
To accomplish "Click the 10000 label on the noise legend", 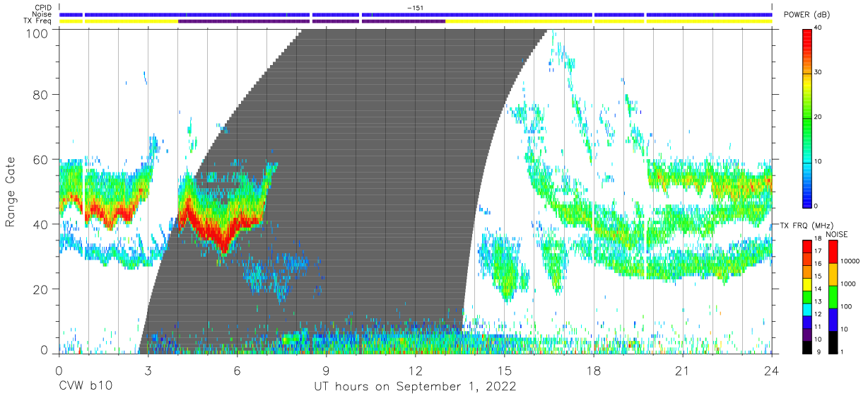I will [x=850, y=261].
